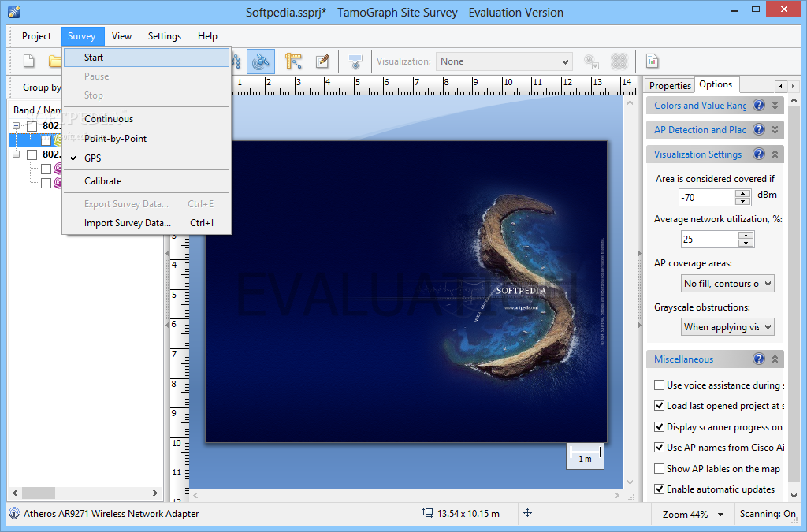Enable Use voice assistance during survey

[x=659, y=385]
